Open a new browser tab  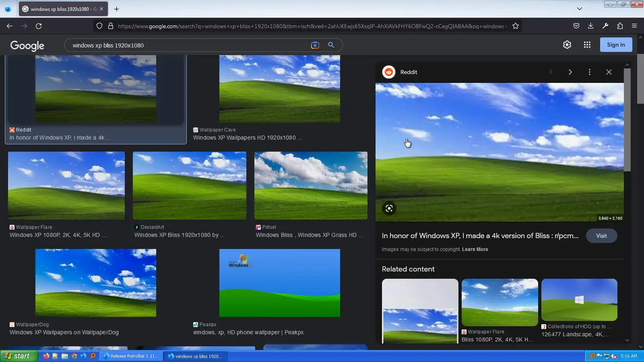click(117, 9)
